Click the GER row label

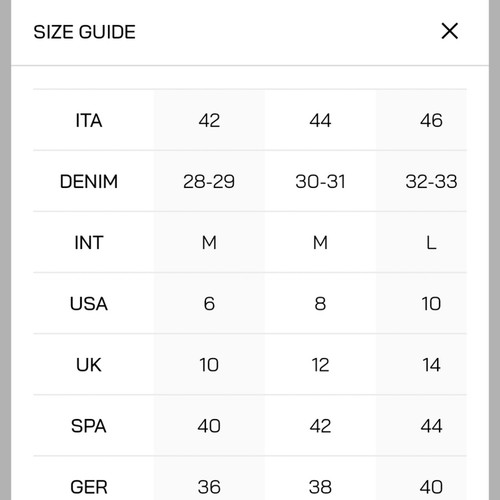click(89, 487)
